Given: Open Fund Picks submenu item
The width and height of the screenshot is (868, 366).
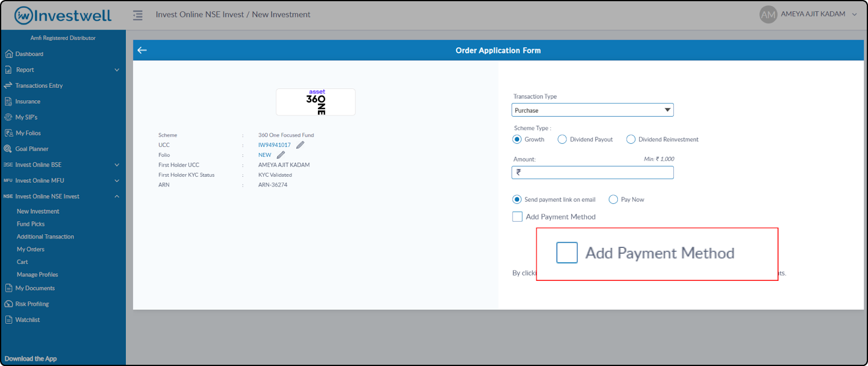Looking at the screenshot, I should (31, 224).
